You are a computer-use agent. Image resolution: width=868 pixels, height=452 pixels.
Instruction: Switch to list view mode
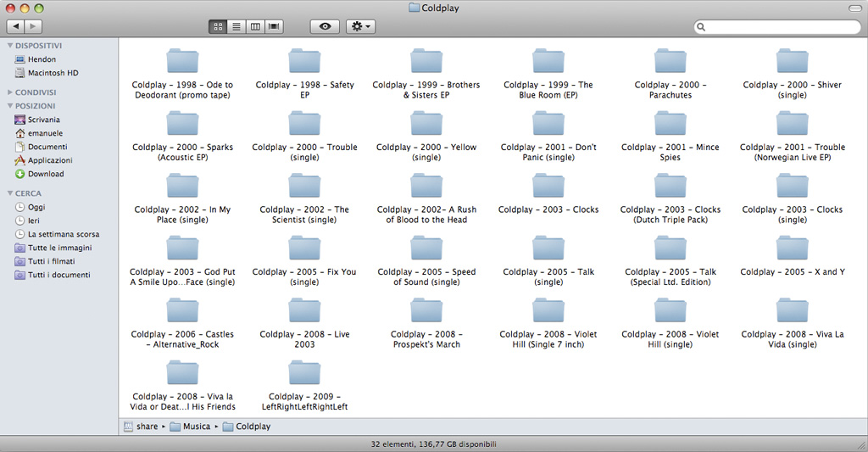pos(236,27)
